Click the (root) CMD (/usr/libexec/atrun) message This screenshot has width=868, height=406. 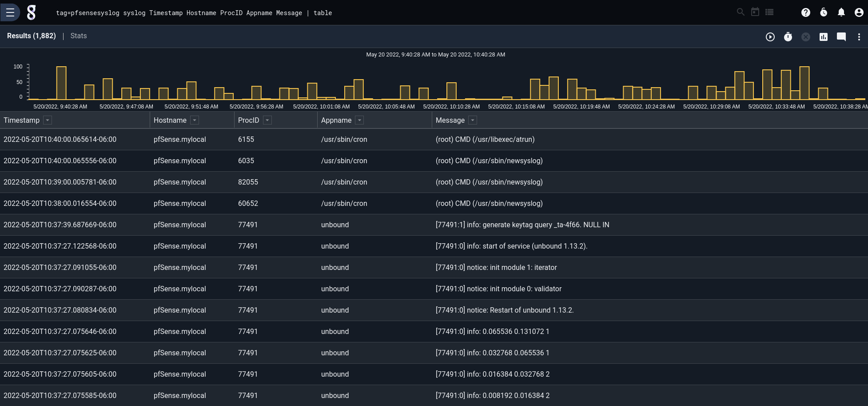(485, 139)
